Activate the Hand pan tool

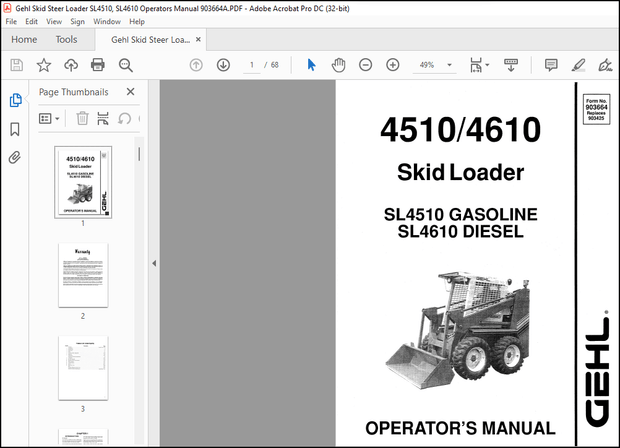coord(338,65)
